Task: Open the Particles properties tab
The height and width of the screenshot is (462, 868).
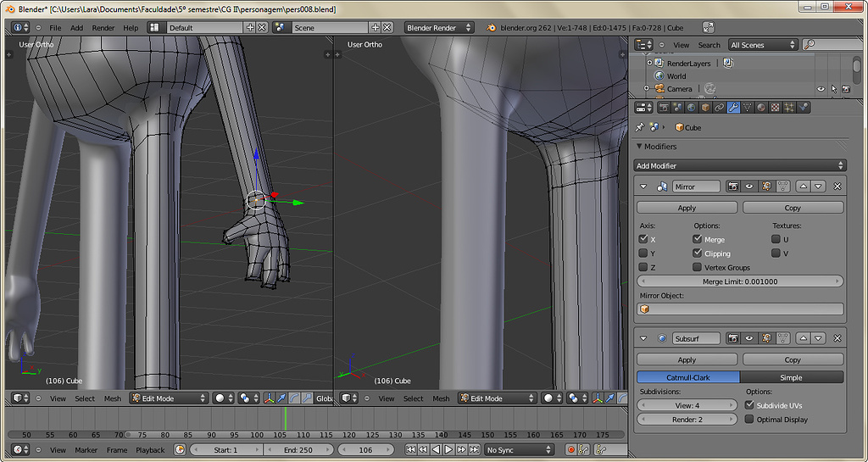Action: coord(789,108)
